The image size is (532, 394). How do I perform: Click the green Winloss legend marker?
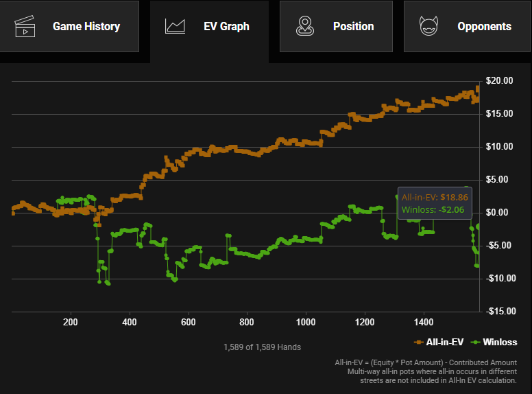click(x=476, y=342)
